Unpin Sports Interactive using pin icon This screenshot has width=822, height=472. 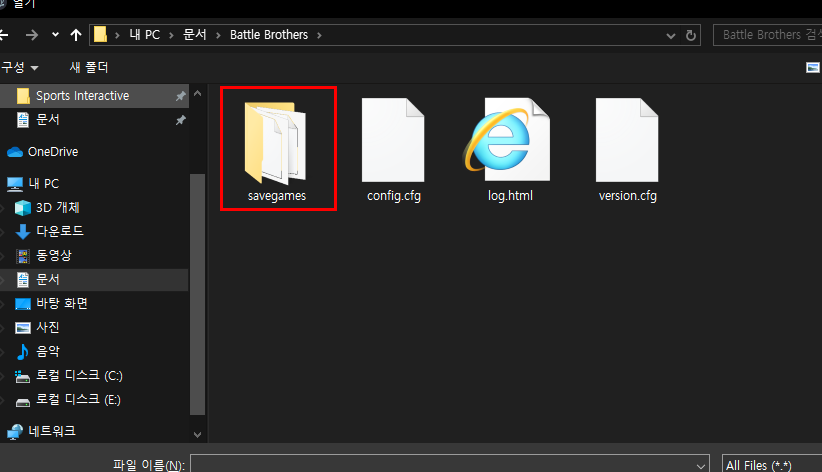coord(180,96)
